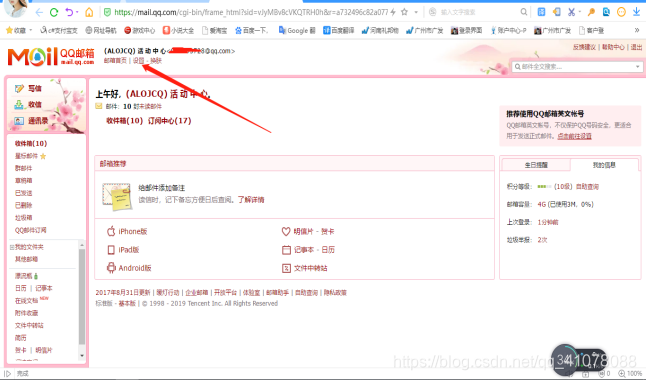
Task: Click 帮助中心 link at top right
Action: (613, 47)
